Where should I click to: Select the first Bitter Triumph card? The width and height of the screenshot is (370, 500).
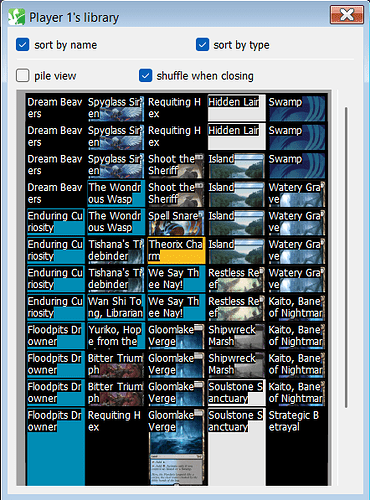click(x=116, y=364)
